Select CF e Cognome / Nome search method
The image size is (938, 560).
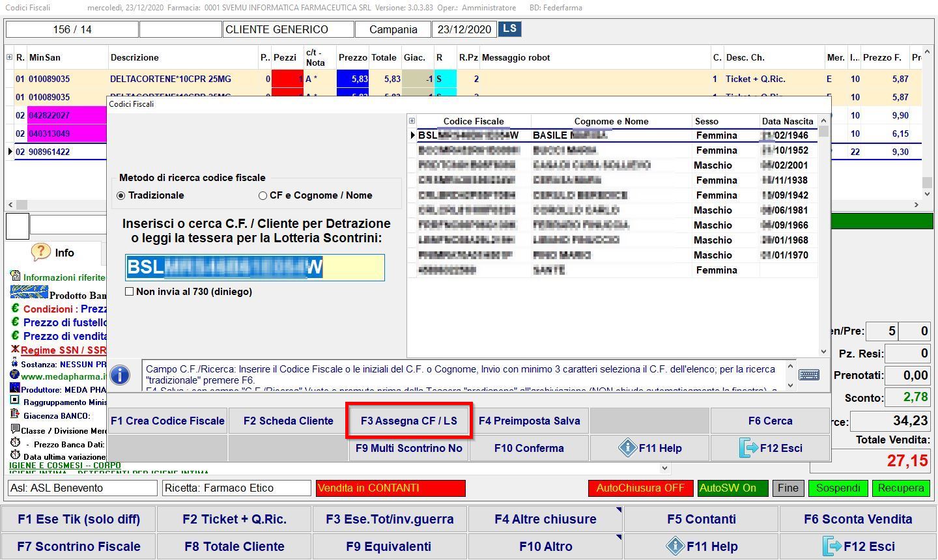point(263,195)
